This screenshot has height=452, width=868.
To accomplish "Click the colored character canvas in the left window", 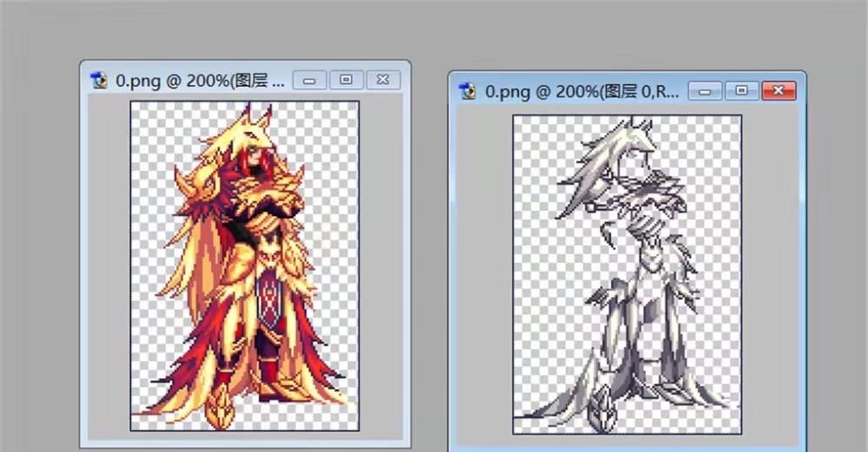I will (x=245, y=265).
